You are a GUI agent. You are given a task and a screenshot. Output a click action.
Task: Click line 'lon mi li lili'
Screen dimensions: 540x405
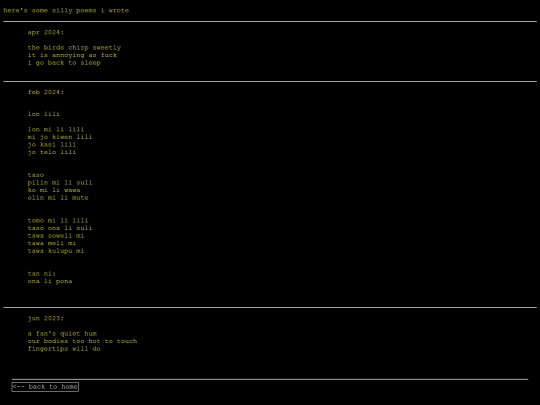tap(56, 129)
